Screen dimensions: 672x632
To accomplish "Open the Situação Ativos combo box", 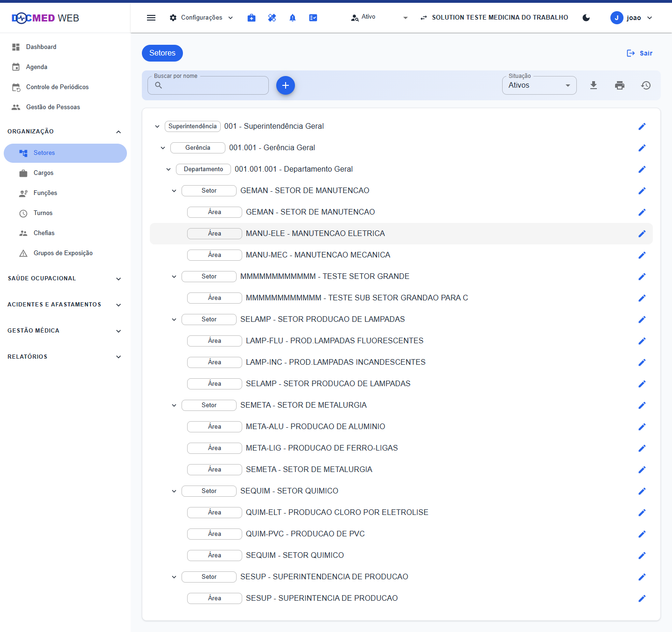I will tap(539, 85).
